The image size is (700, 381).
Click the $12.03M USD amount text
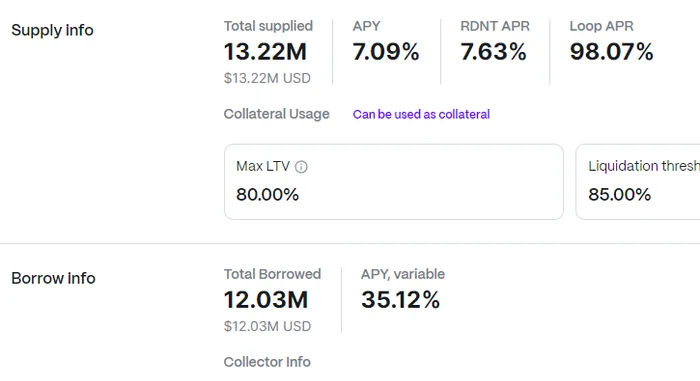(267, 326)
